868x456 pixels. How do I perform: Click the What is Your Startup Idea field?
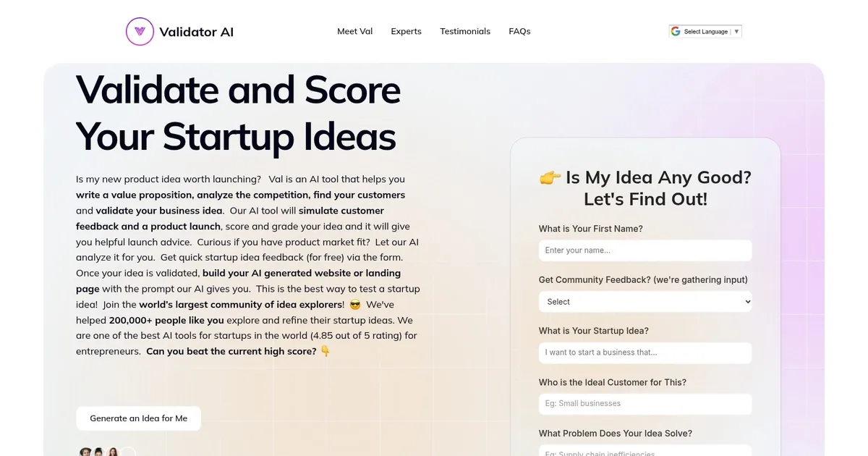644,352
